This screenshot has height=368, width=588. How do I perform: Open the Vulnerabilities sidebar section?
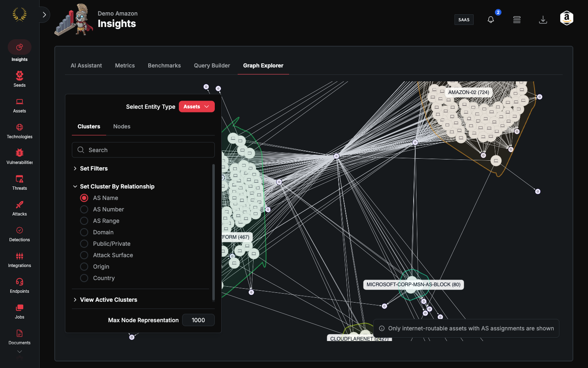pos(19,157)
